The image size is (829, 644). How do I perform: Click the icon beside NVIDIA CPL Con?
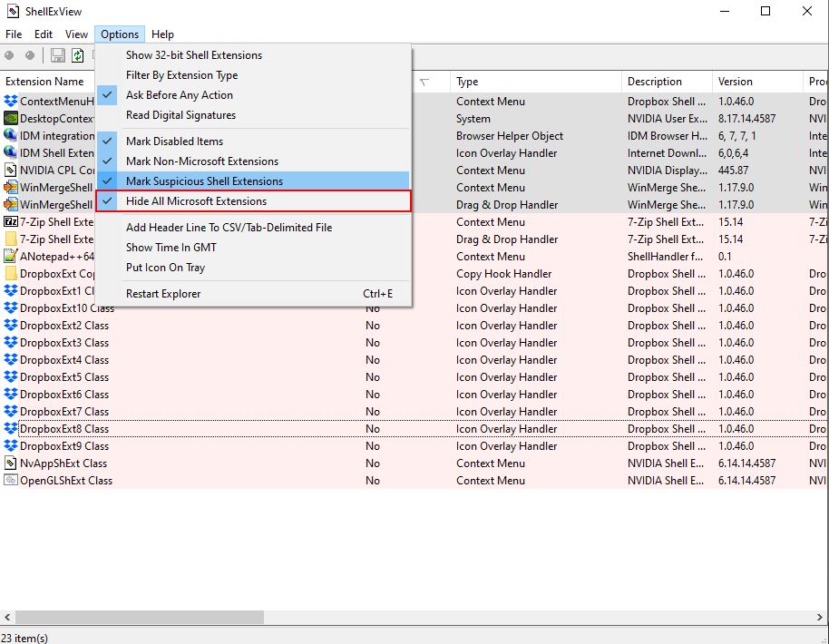[11, 171]
